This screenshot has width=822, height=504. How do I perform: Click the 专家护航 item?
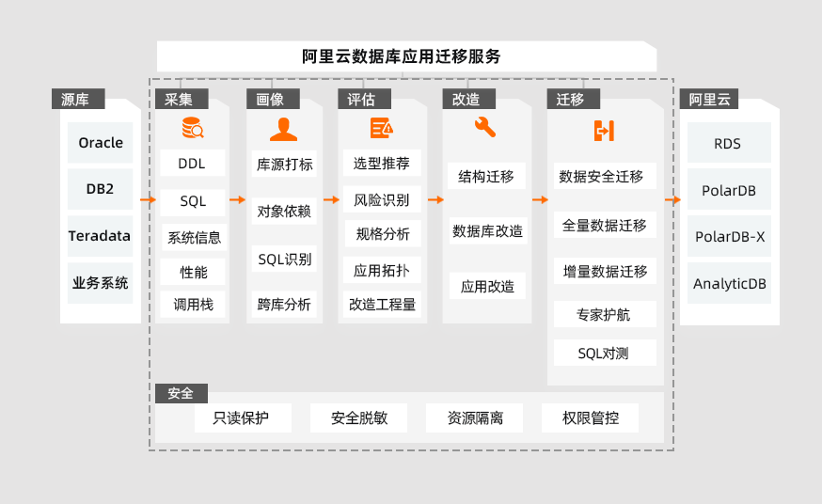605,314
